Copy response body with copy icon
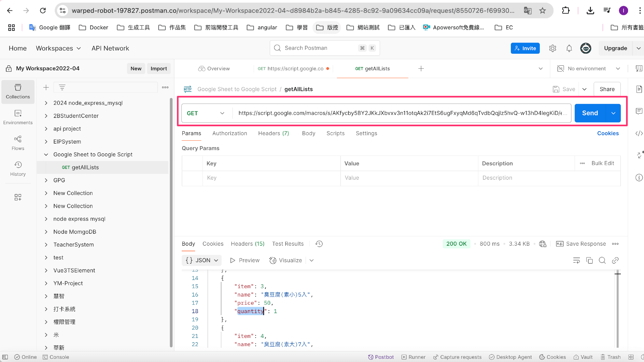This screenshot has width=644, height=362. (589, 260)
